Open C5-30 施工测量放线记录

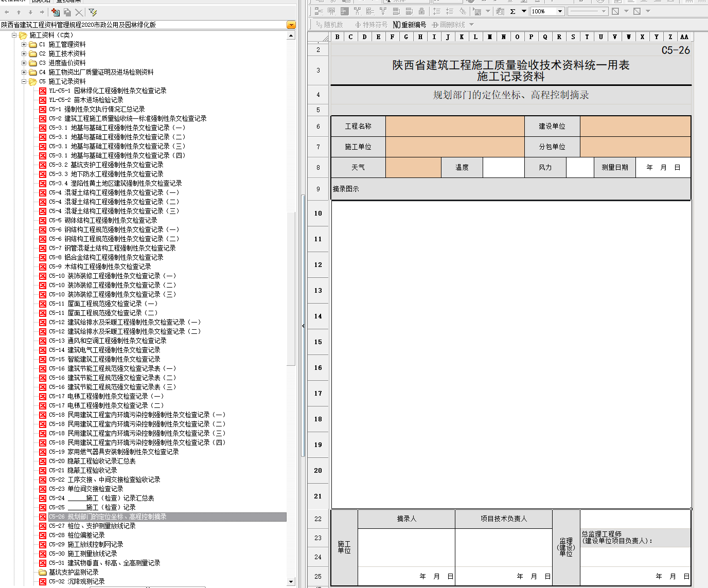coord(83,554)
